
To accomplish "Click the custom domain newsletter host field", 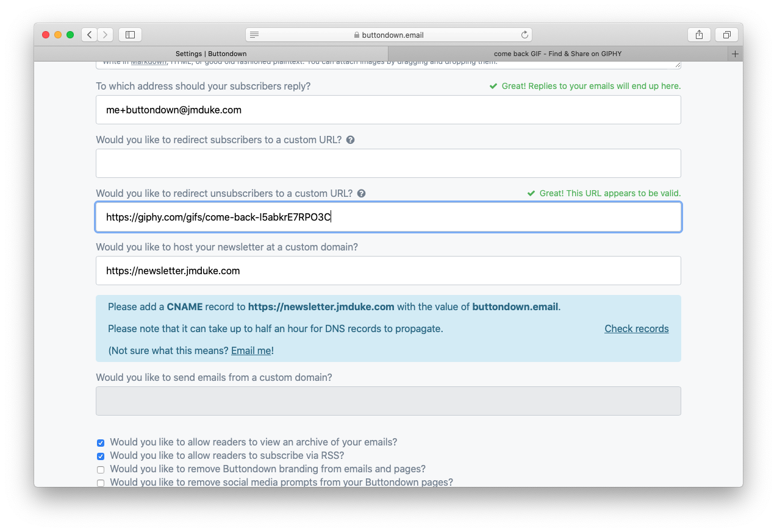I will click(388, 271).
